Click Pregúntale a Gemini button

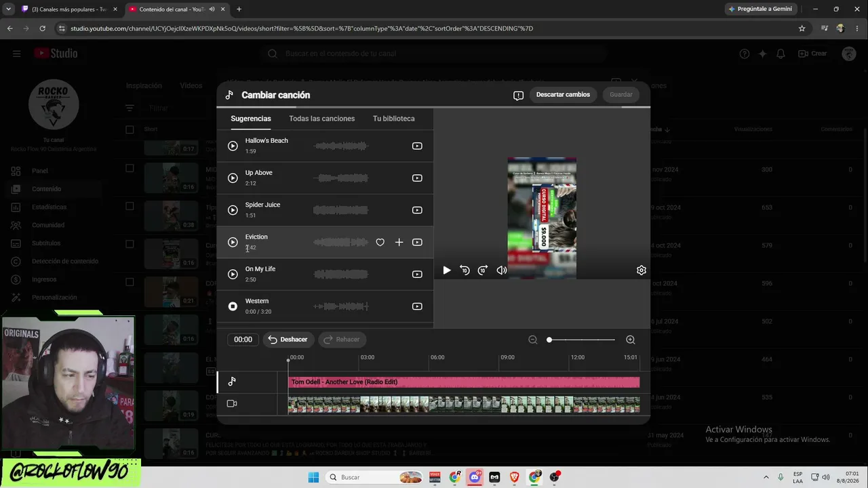click(760, 9)
